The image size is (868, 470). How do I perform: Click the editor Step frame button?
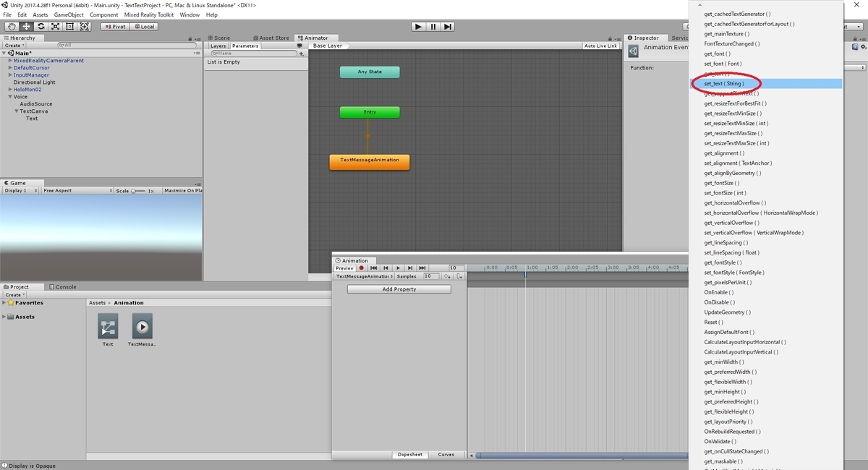pyautogui.click(x=448, y=26)
